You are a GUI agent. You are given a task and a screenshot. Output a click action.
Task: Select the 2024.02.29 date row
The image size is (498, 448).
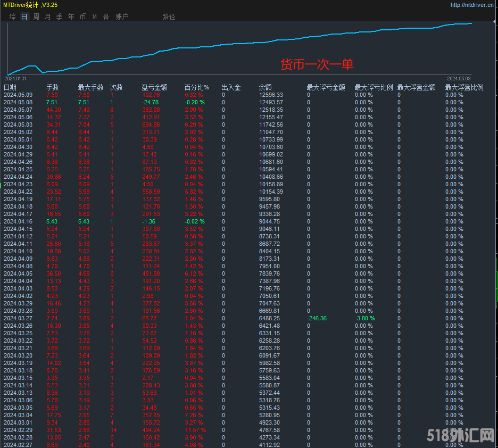point(18,430)
